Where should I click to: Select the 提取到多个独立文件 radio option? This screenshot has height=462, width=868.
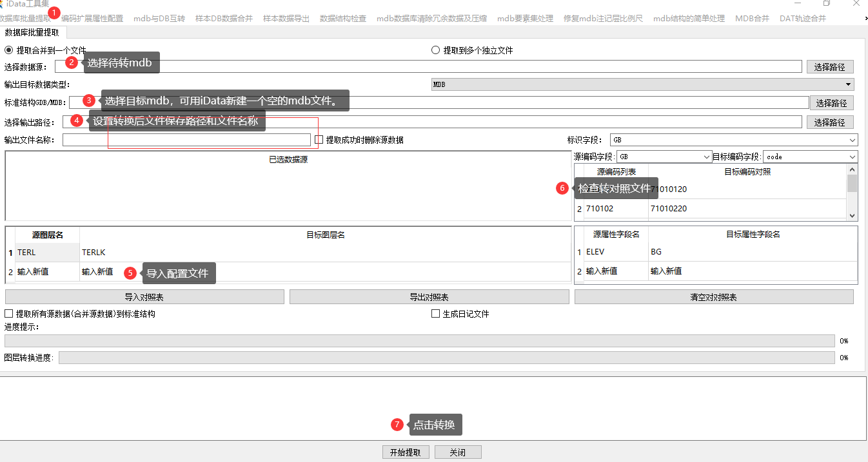pos(435,50)
